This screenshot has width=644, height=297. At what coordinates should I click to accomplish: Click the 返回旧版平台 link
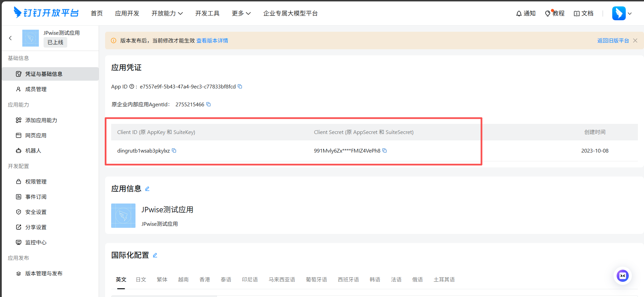tap(613, 40)
